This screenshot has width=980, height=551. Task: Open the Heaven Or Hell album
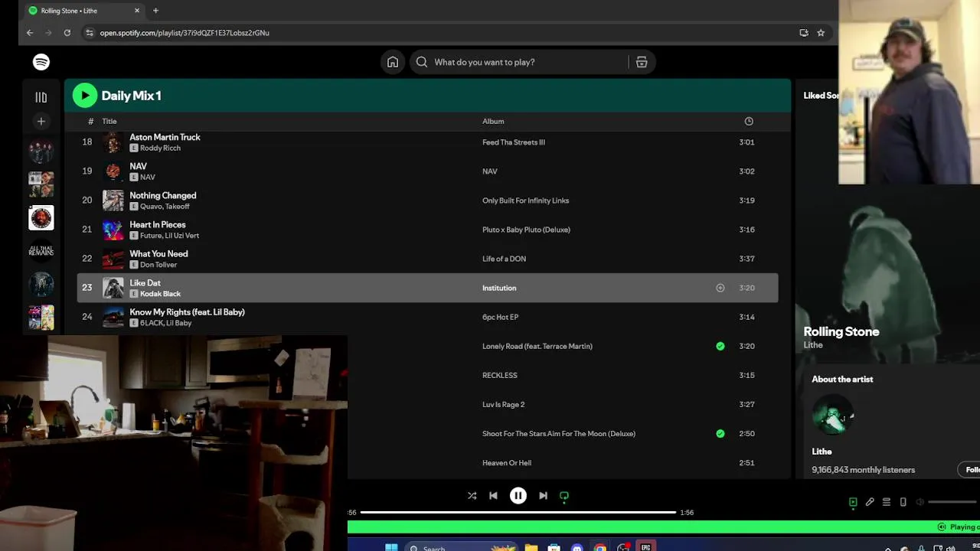(x=507, y=463)
